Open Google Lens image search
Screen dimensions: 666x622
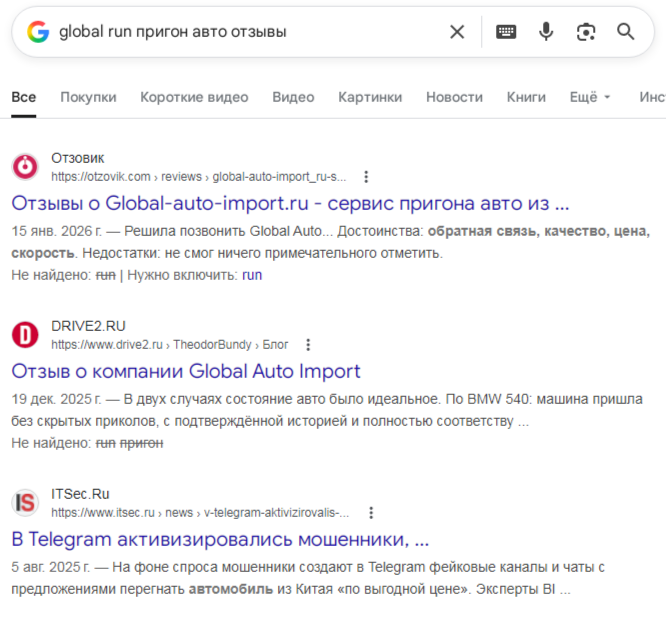click(x=586, y=32)
